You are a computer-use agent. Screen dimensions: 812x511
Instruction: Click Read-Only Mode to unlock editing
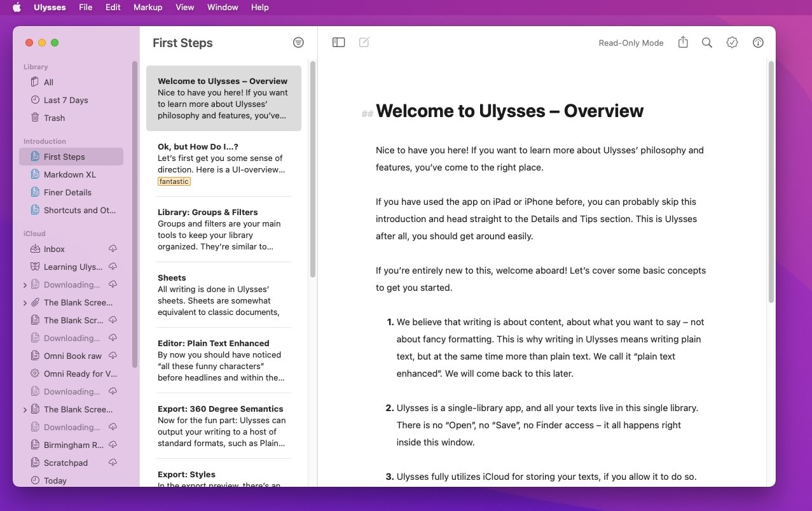[630, 42]
